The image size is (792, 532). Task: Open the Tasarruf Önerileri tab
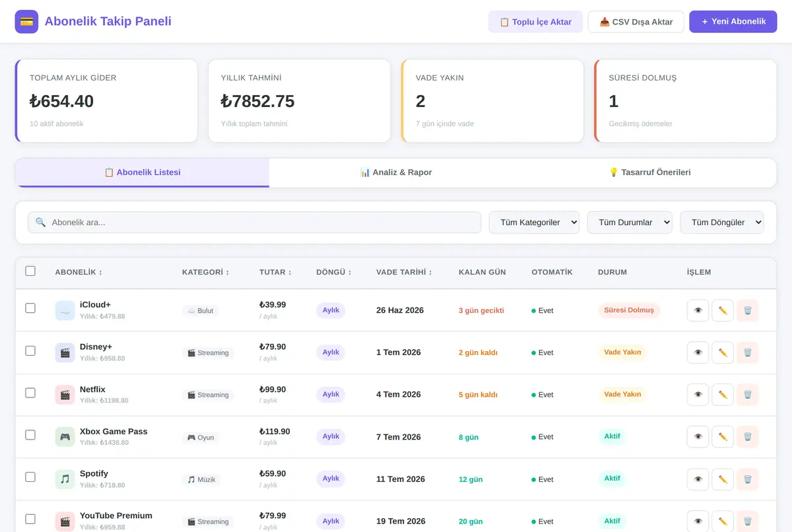649,172
